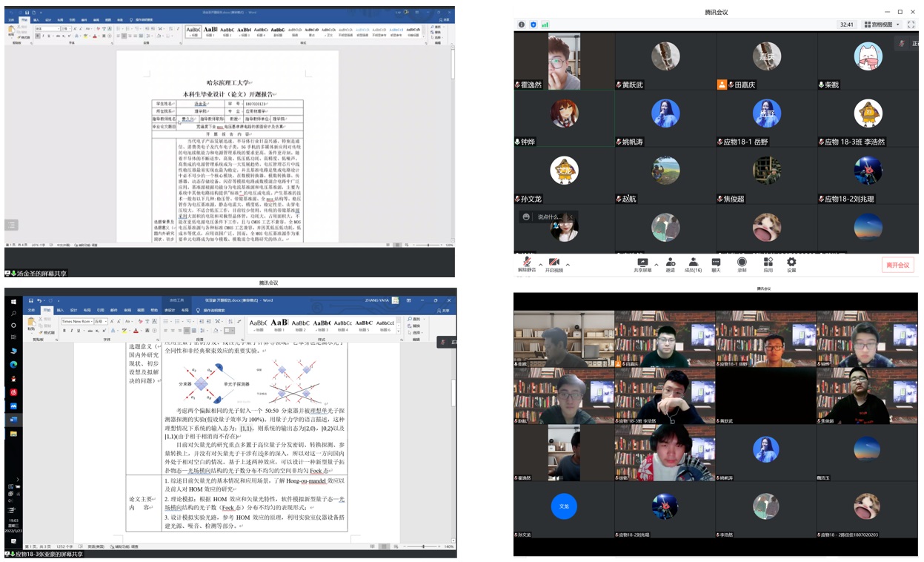924x562 pixels.
Task: Open Microsoft Edge from the left taskbar
Action: coord(13,364)
